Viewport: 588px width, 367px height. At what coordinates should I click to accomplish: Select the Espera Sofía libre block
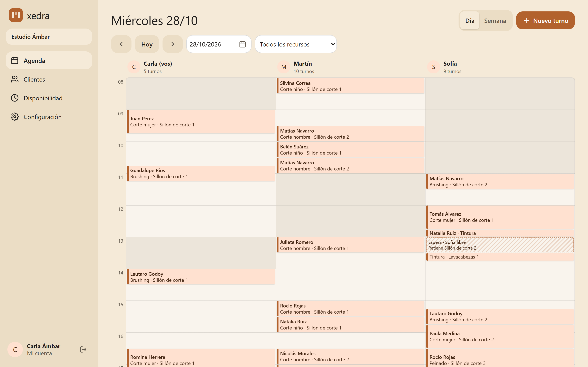click(x=500, y=245)
